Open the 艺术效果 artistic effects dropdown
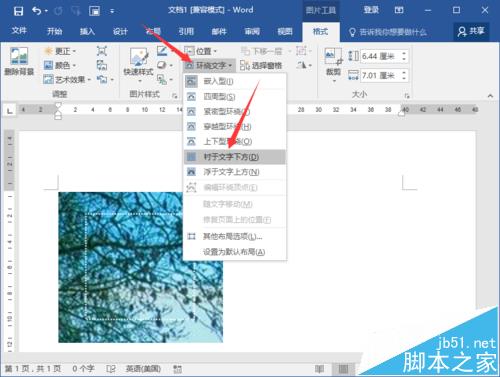Screen dimensions: 500x377 point(67,80)
